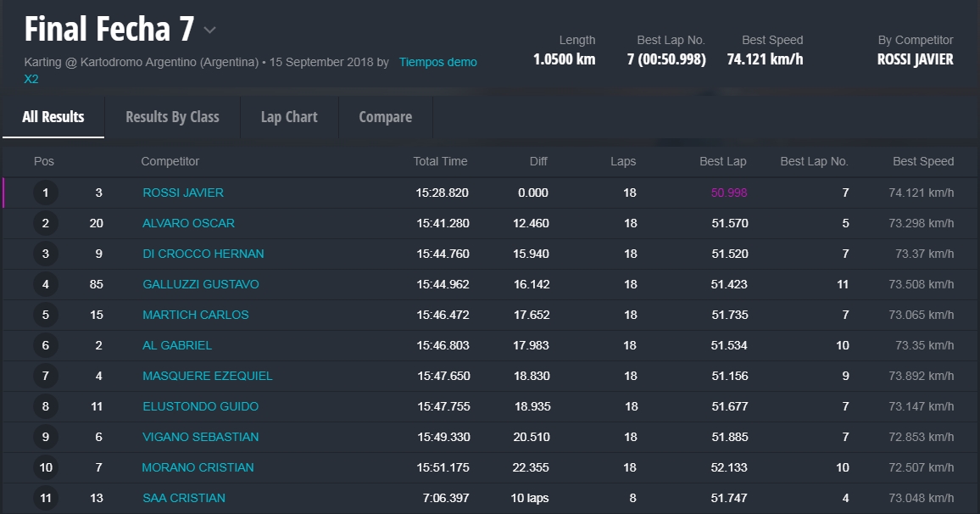
Task: View GALLUZZI GUSTAVO details
Action: coord(201,284)
